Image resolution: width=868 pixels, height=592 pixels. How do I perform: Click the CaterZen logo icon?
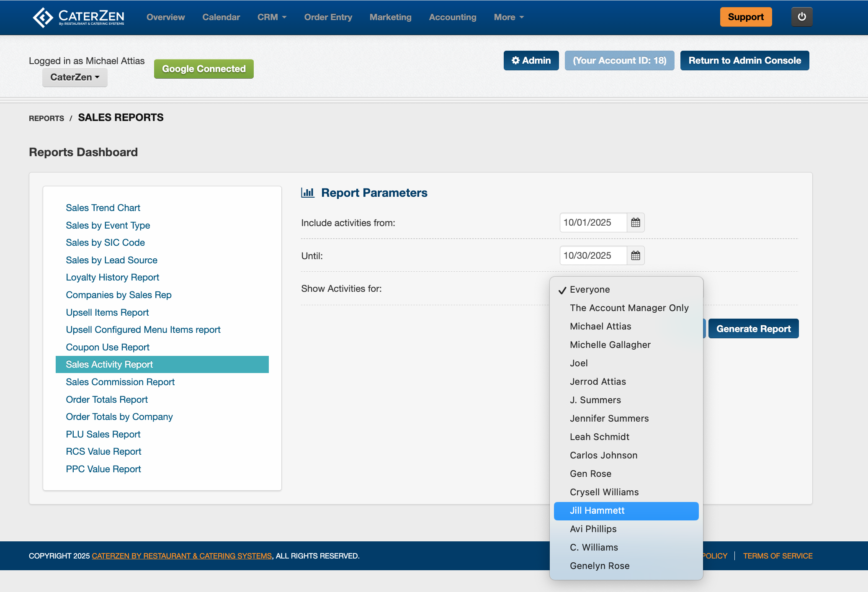[x=43, y=17]
